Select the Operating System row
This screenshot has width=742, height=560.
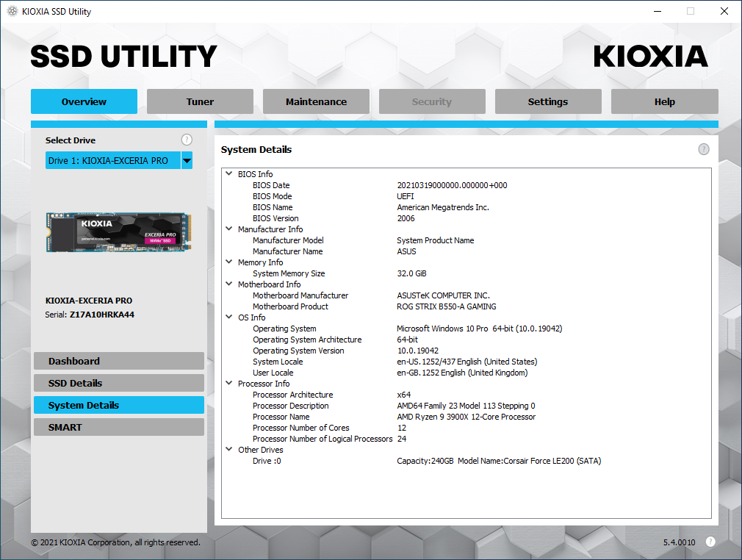[466, 329]
